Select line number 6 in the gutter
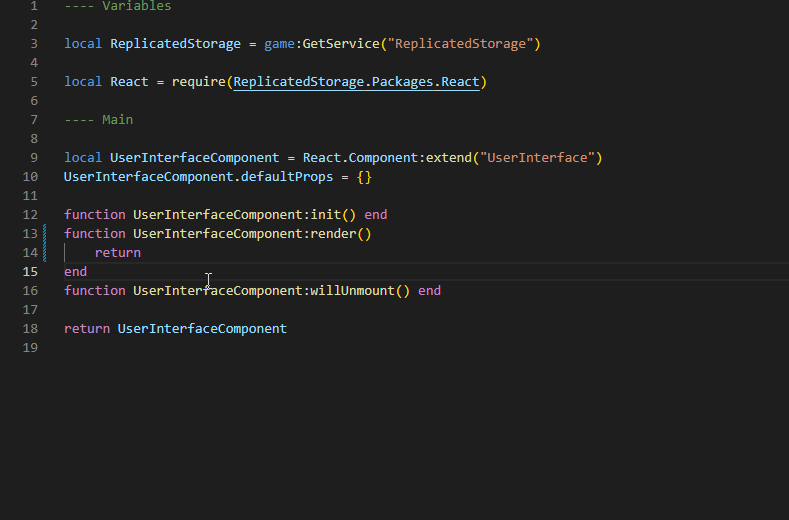The image size is (789, 520). click(x=34, y=101)
